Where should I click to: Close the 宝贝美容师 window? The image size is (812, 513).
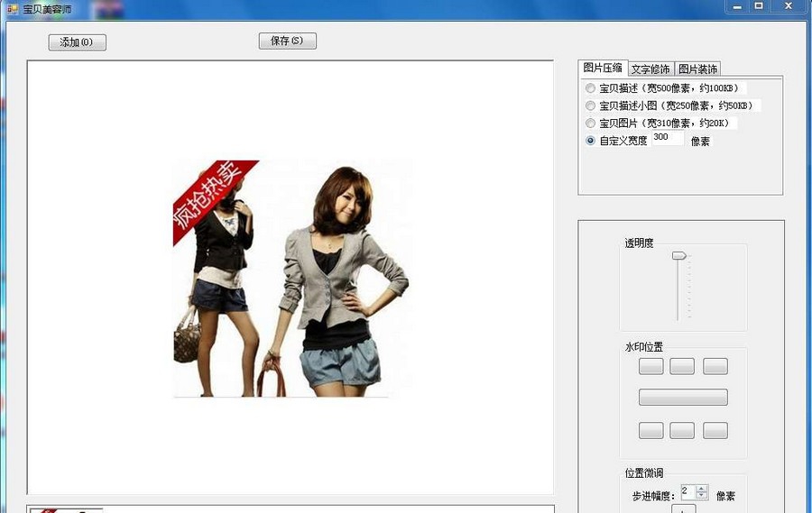[x=789, y=6]
